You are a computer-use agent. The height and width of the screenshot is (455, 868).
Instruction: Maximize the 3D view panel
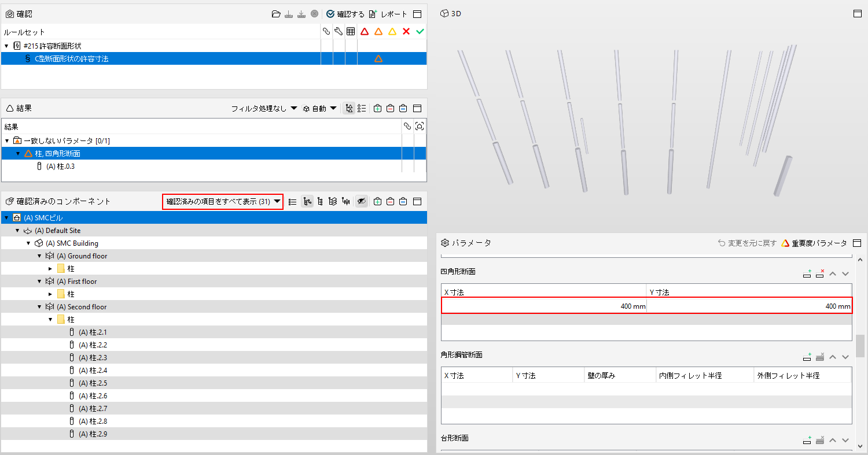[x=858, y=13]
